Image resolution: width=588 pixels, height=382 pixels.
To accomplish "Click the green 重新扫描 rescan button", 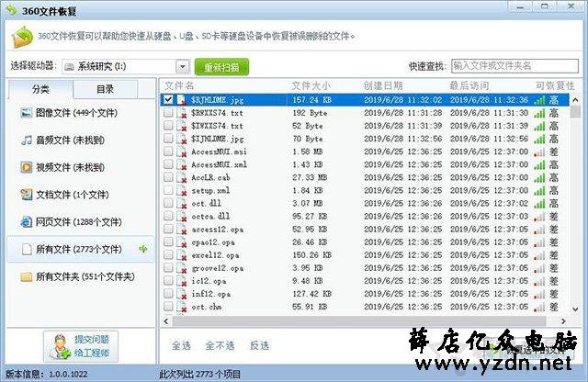I will pyautogui.click(x=221, y=67).
